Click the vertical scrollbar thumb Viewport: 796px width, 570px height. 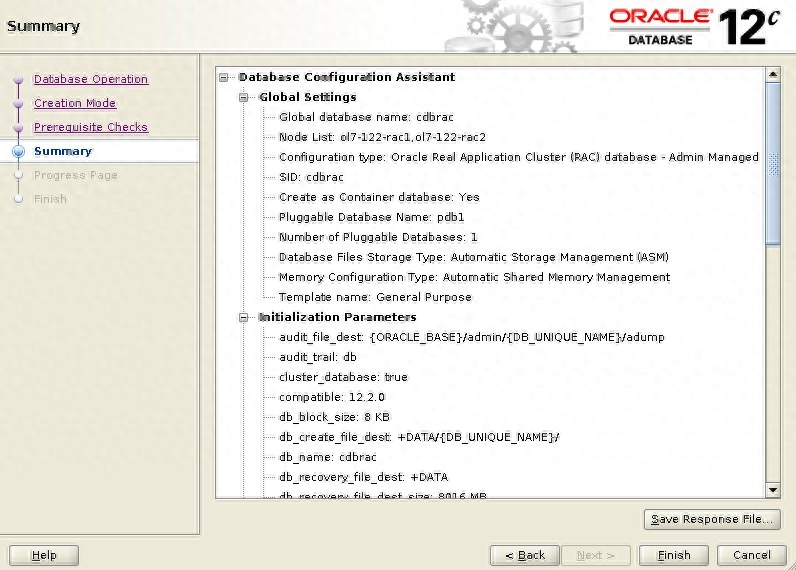(x=772, y=165)
